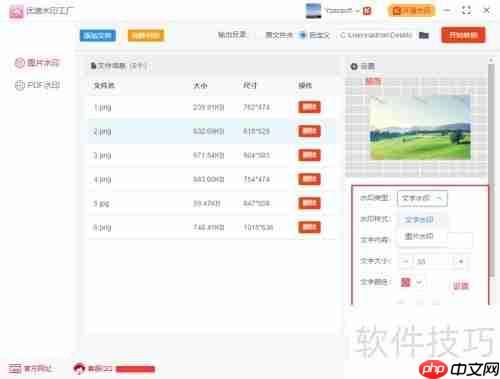The width and height of the screenshot is (500, 379).
Task: Click the 客服QQ contact icon
Action: (79, 368)
